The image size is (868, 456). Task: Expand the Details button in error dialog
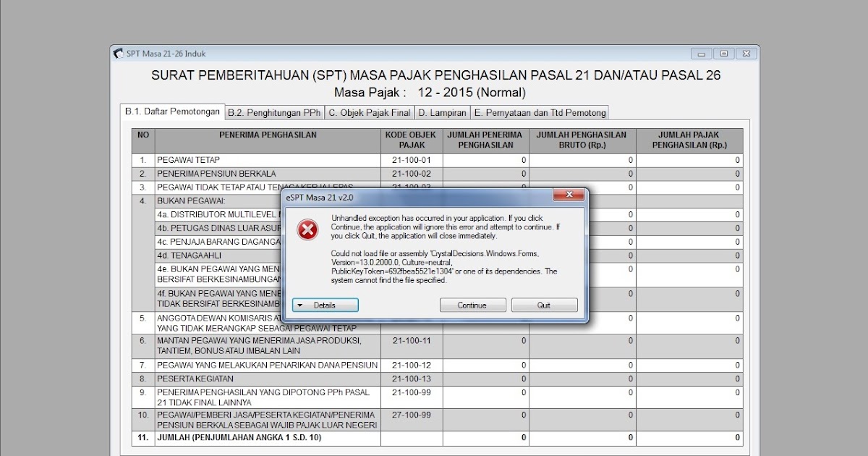pyautogui.click(x=325, y=305)
